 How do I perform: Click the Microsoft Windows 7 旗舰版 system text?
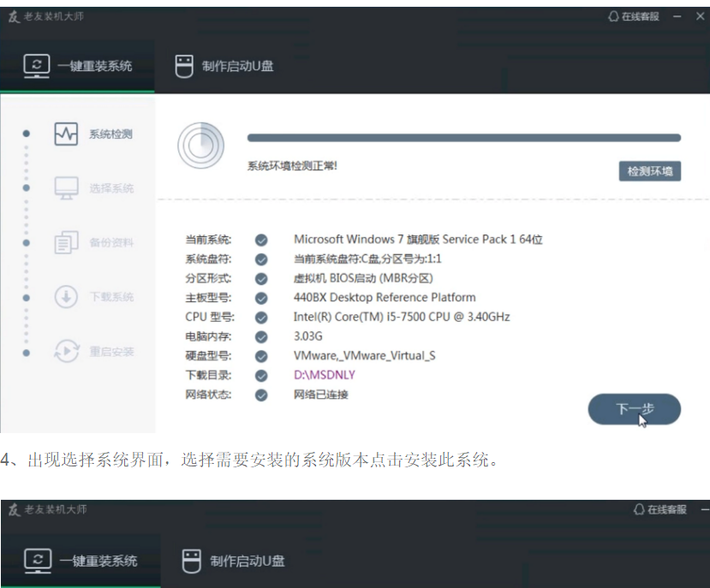[418, 239]
